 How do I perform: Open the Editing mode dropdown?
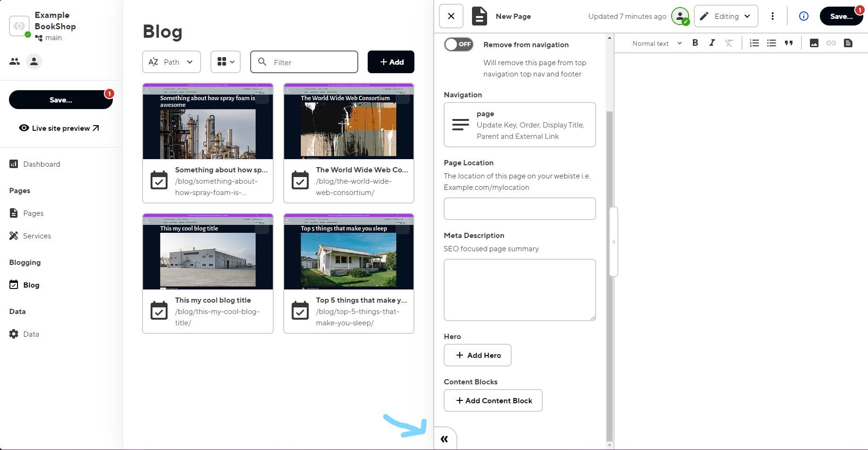(726, 16)
